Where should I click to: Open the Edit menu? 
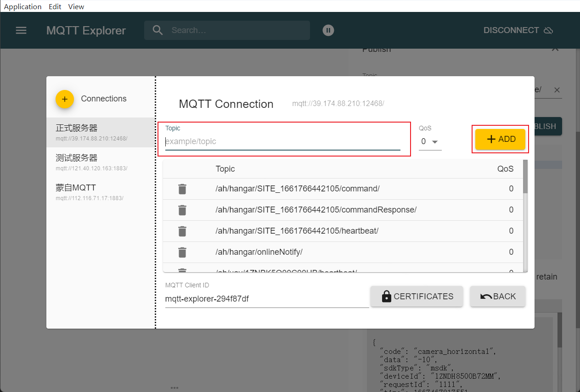click(55, 6)
